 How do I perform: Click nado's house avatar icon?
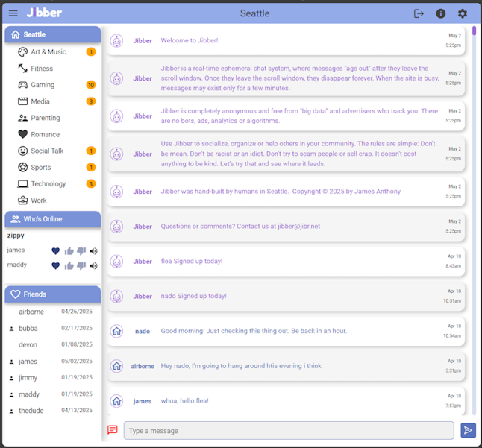pyautogui.click(x=116, y=331)
